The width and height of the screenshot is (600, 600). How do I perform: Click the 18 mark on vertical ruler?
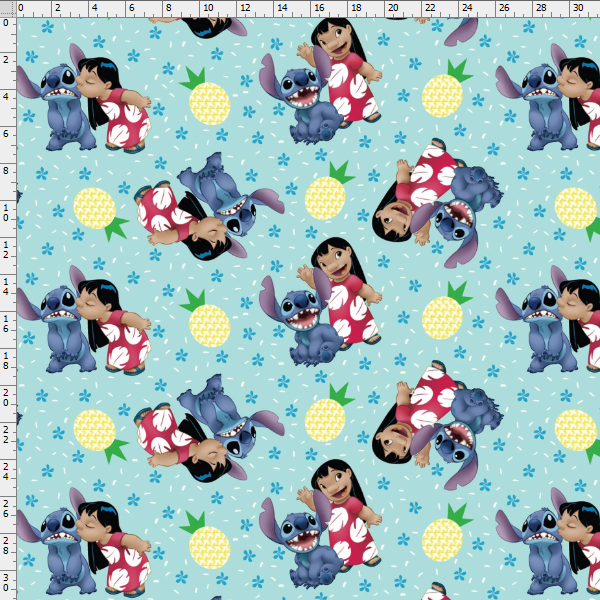[8, 358]
